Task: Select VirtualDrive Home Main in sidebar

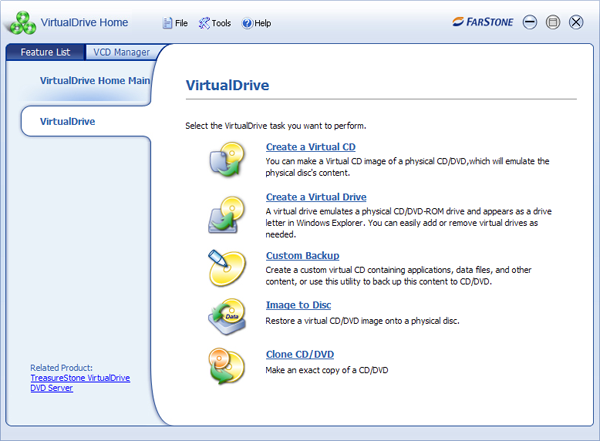Action: [95, 81]
